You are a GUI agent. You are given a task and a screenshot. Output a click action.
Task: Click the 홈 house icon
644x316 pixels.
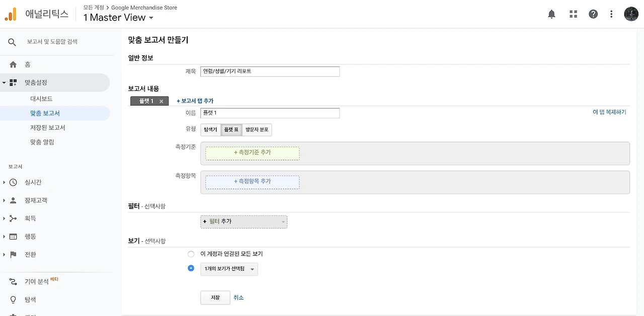(x=13, y=64)
